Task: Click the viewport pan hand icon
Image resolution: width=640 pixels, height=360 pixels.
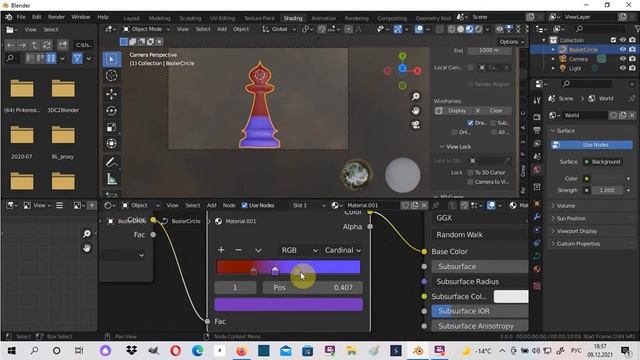Action: click(416, 111)
